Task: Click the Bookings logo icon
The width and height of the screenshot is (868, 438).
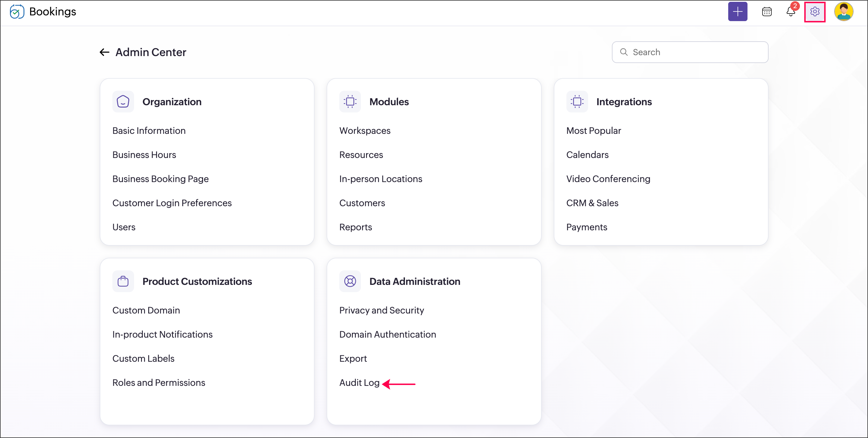Action: click(17, 12)
